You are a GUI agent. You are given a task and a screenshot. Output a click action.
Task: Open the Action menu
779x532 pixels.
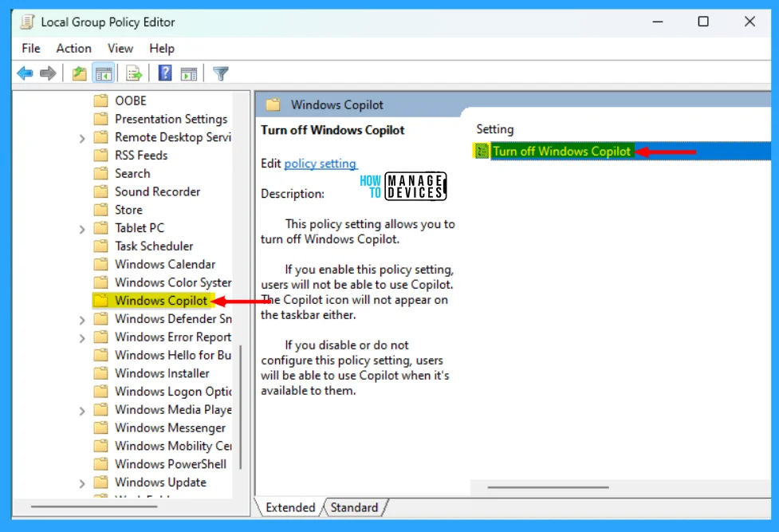tap(73, 48)
